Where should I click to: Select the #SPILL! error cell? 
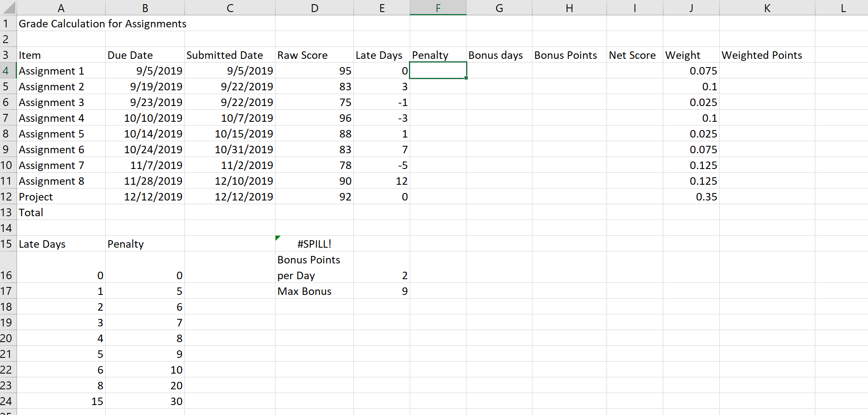314,244
